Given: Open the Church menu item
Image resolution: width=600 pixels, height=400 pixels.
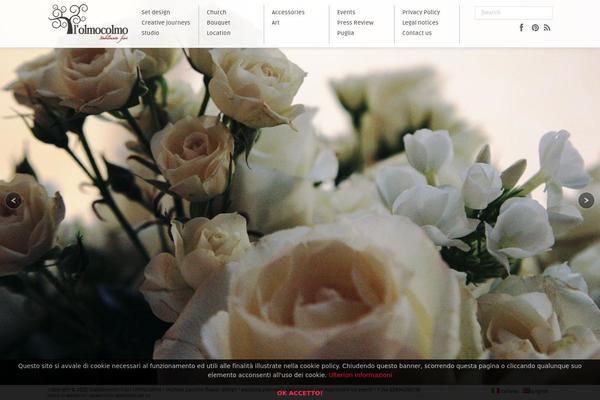Looking at the screenshot, I should (x=217, y=12).
